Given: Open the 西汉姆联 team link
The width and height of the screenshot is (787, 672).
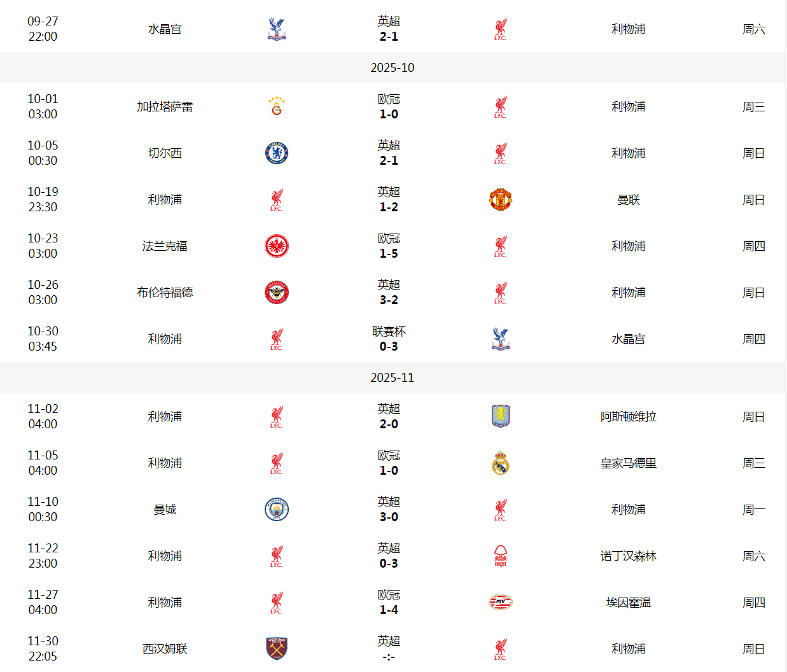Looking at the screenshot, I should [x=165, y=649].
